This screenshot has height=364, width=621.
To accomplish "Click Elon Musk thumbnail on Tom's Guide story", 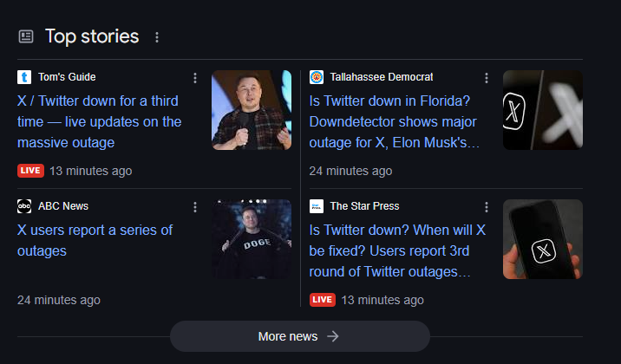I will coord(252,110).
